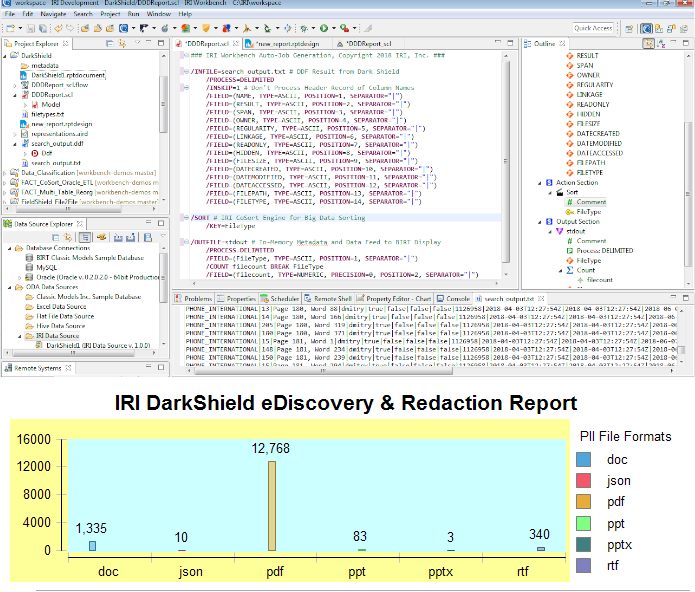Screen dimensions: 695x592
Task: Open the Remote Shell tab
Action: point(328,299)
